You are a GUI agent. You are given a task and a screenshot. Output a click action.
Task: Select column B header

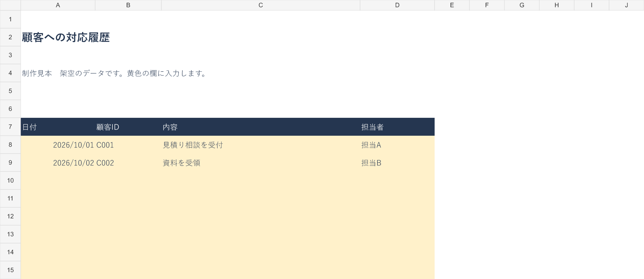[x=128, y=5]
